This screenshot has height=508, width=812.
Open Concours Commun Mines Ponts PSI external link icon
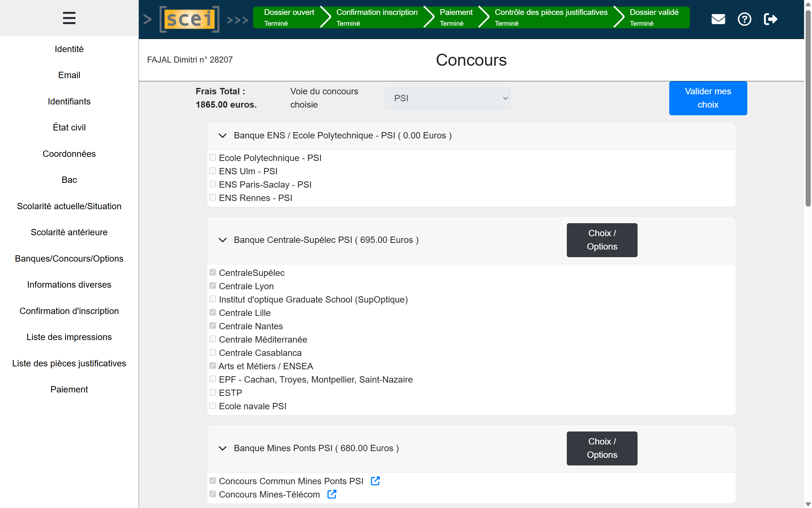click(375, 481)
